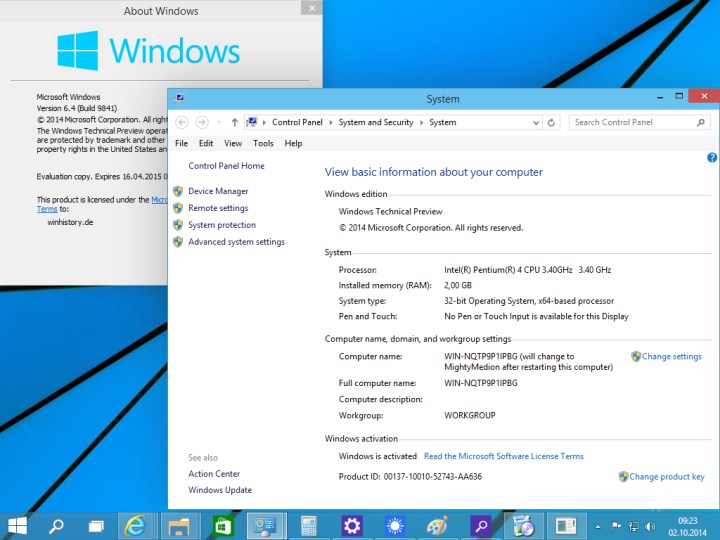Open the news reader taskbar icon
The image size is (720, 540).
click(x=566, y=526)
